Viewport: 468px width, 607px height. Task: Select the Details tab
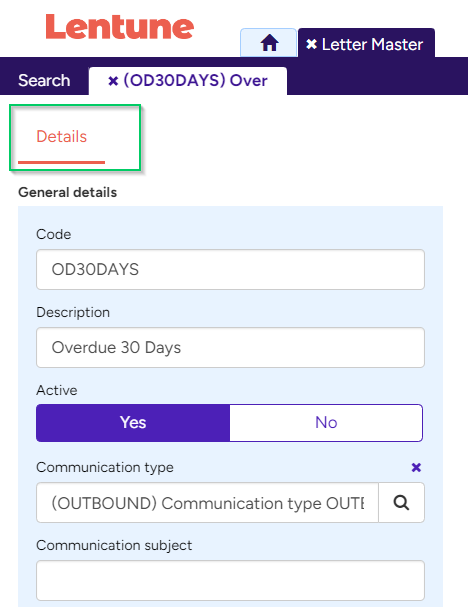click(62, 137)
